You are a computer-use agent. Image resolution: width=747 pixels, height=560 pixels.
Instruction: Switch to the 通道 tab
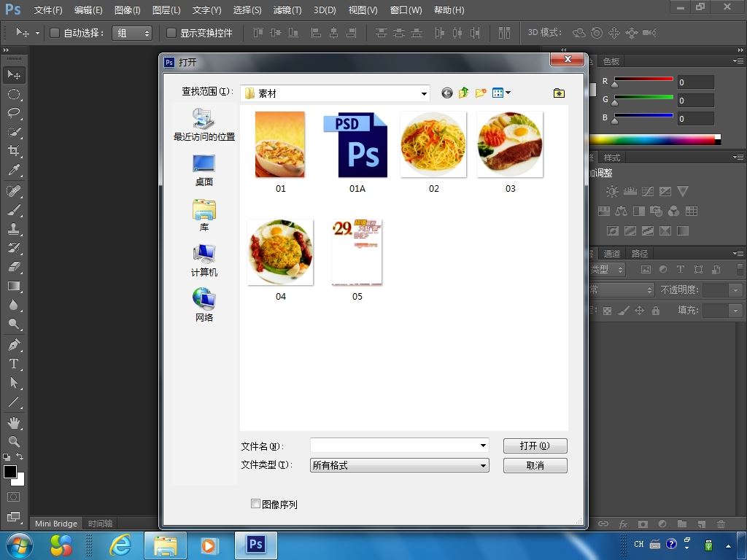pos(612,253)
